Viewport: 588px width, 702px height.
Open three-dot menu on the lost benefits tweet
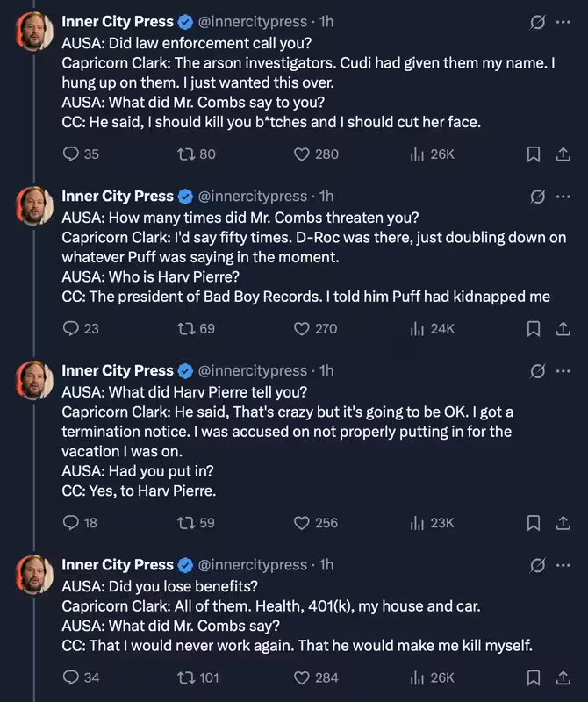pos(563,565)
